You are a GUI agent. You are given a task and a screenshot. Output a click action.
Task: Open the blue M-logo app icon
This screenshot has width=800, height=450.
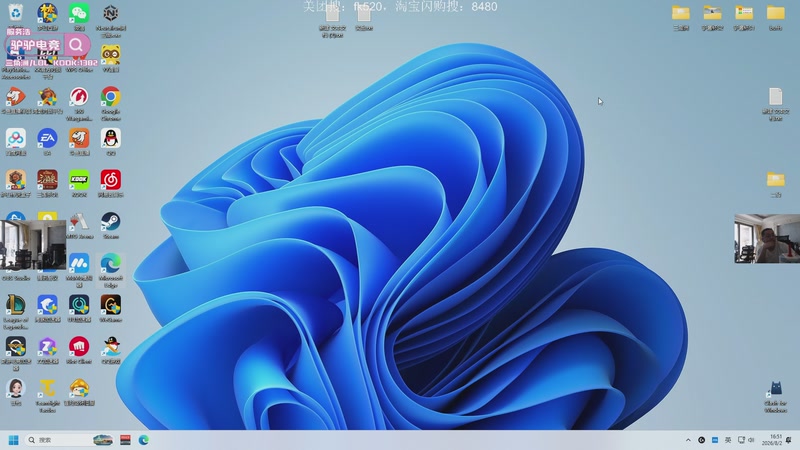tap(79, 263)
